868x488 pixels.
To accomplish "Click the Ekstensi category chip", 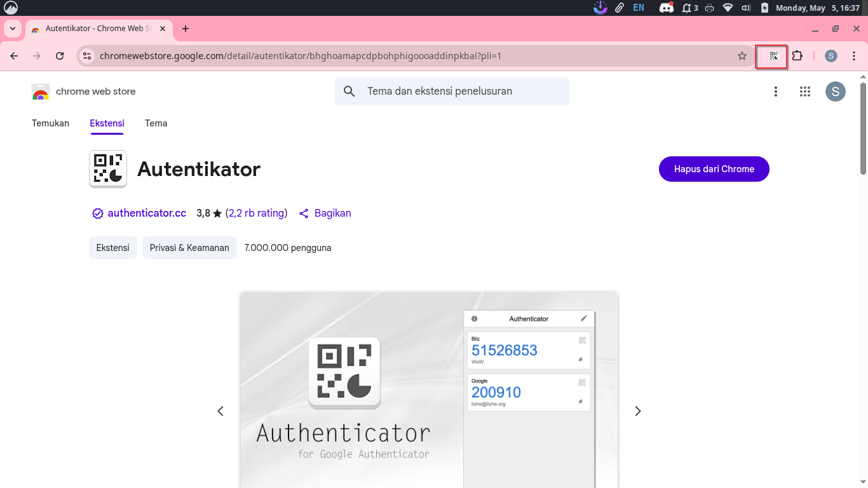I will pyautogui.click(x=113, y=248).
